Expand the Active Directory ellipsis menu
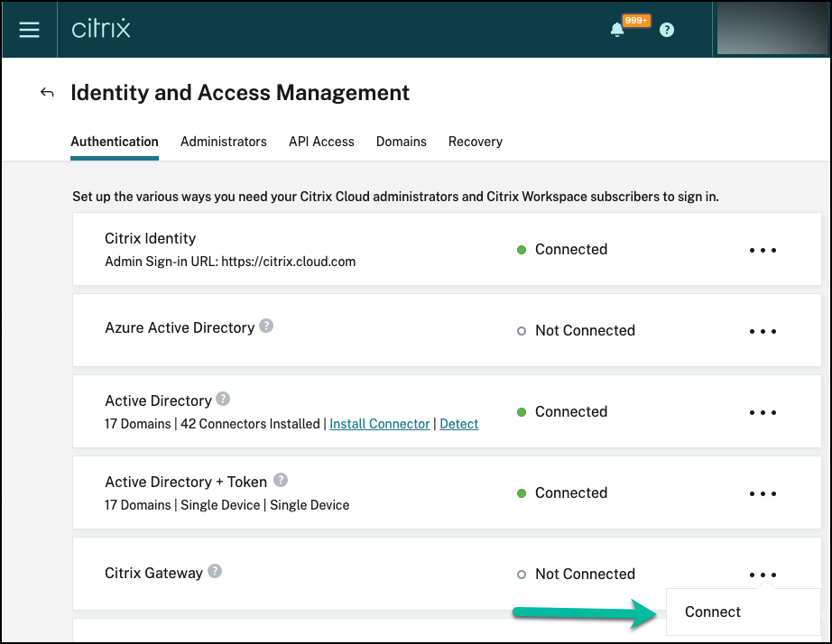The width and height of the screenshot is (832, 644). (763, 412)
